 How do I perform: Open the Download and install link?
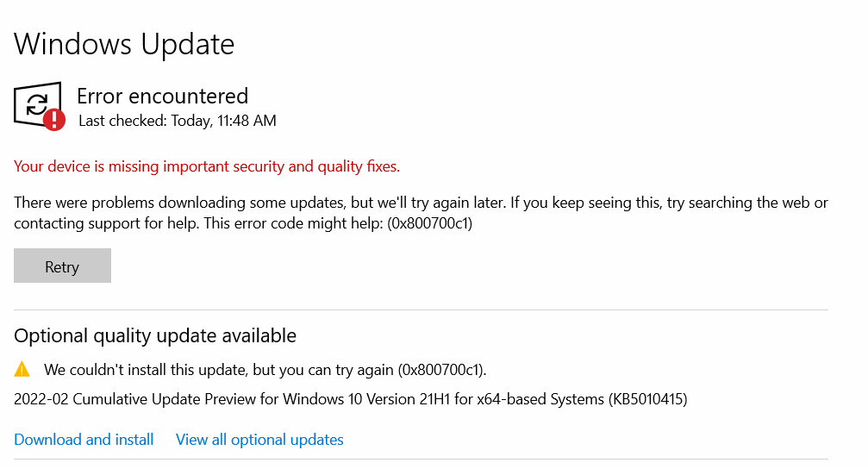click(84, 440)
